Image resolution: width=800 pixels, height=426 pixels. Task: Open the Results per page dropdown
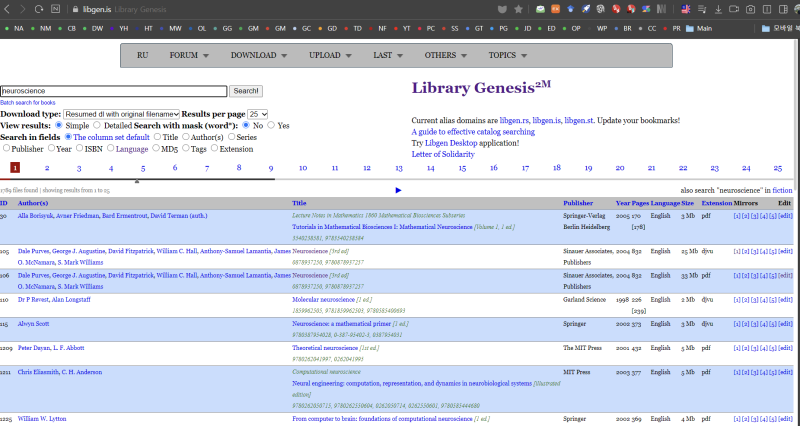click(x=258, y=115)
